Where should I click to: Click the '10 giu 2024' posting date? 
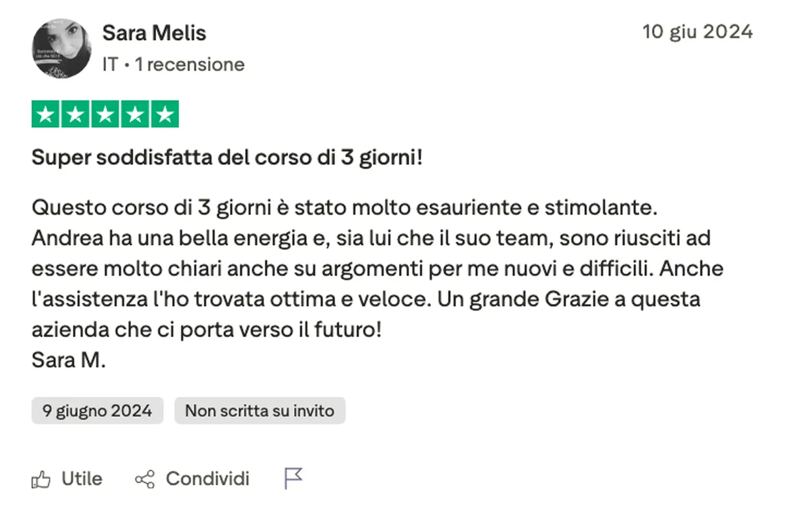(x=697, y=32)
